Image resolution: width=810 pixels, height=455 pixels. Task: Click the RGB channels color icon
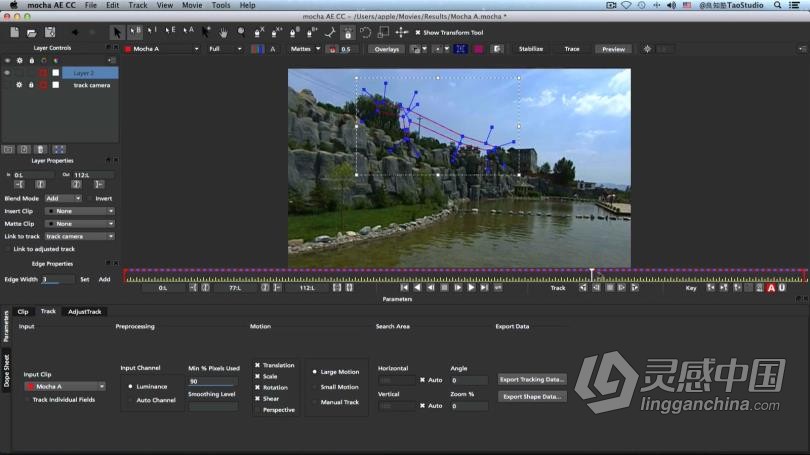point(257,49)
